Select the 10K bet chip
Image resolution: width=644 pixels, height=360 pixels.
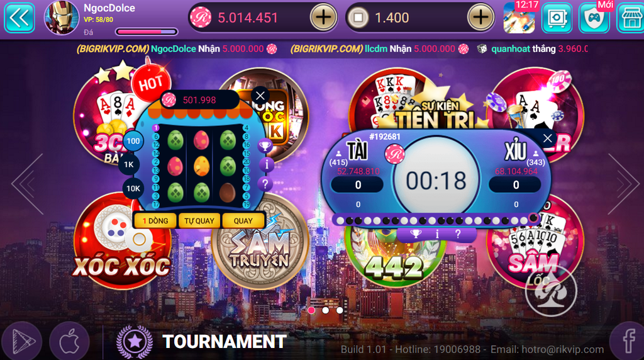(x=133, y=189)
